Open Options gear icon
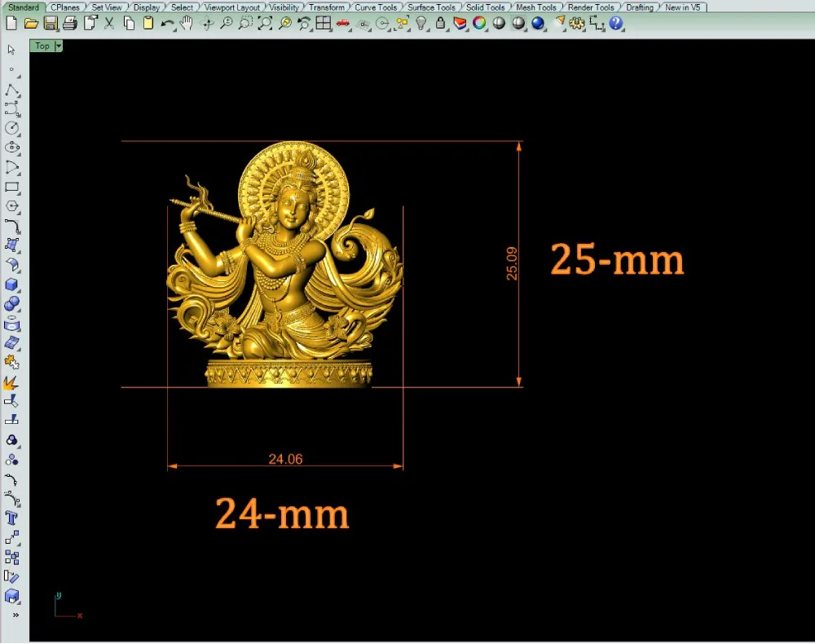This screenshot has height=644, width=815. pos(576,24)
